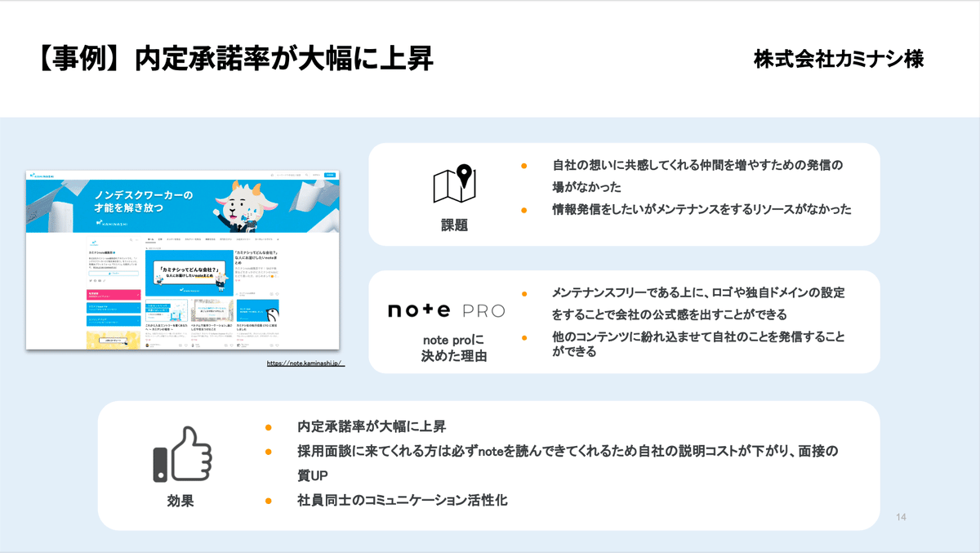Toggle follow on the カミナシnote編集部 profile
980x553 pixels.
112,274
